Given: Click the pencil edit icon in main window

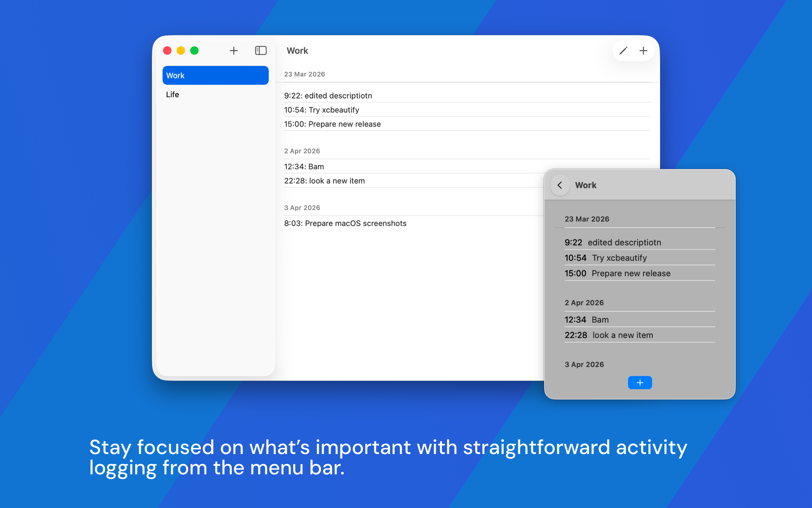Looking at the screenshot, I should [623, 51].
